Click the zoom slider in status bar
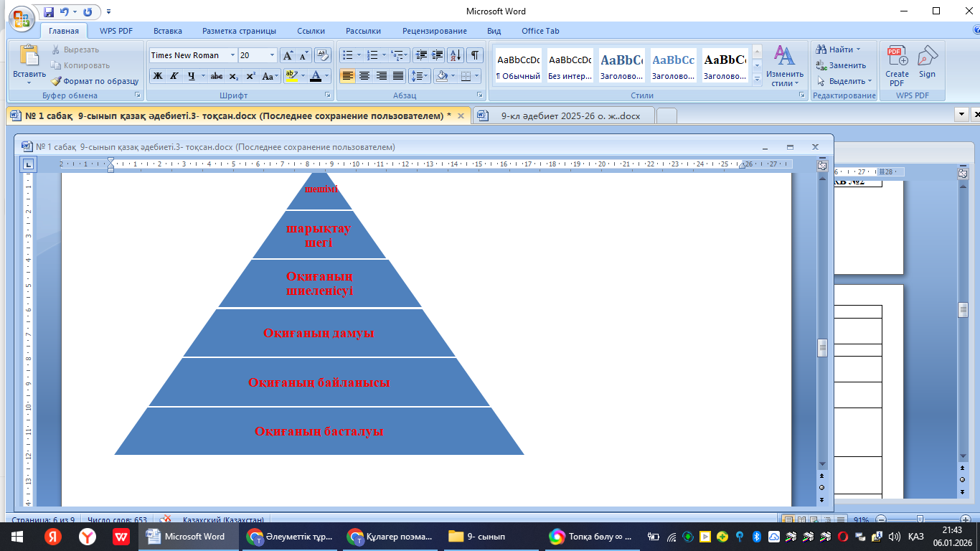This screenshot has height=551, width=980. coord(920,519)
